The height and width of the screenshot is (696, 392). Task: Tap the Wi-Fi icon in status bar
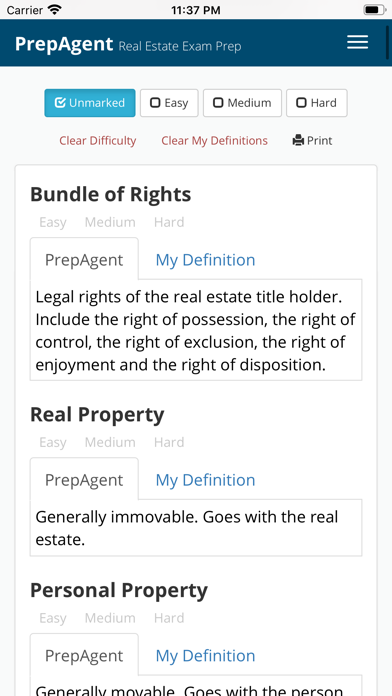tap(55, 10)
